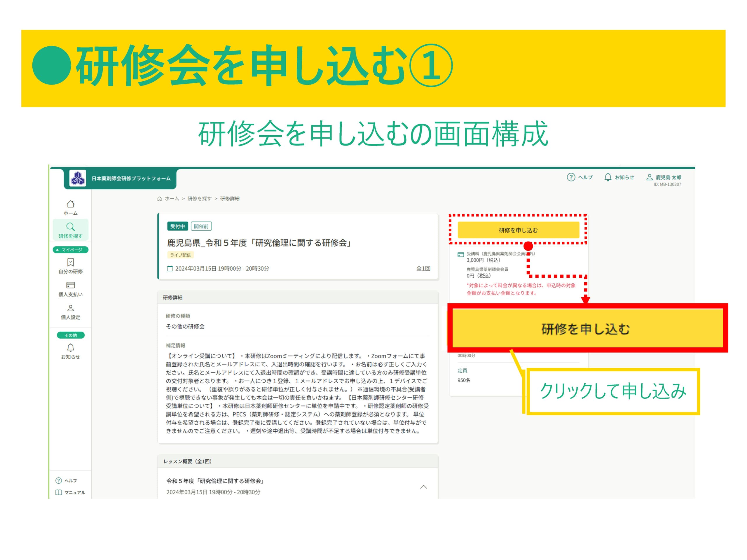The image size is (747, 560).
Task: Select 研修を探す magnifier in sidebar
Action: coord(71,230)
